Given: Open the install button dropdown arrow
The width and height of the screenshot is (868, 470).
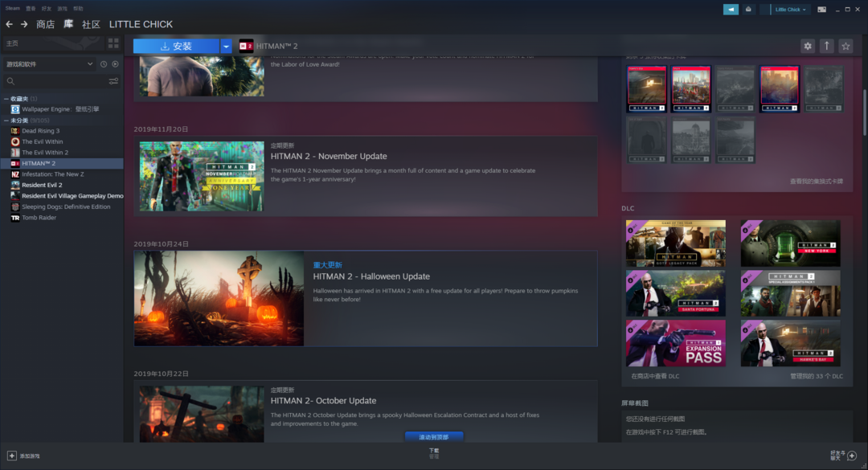Looking at the screenshot, I should click(x=226, y=46).
